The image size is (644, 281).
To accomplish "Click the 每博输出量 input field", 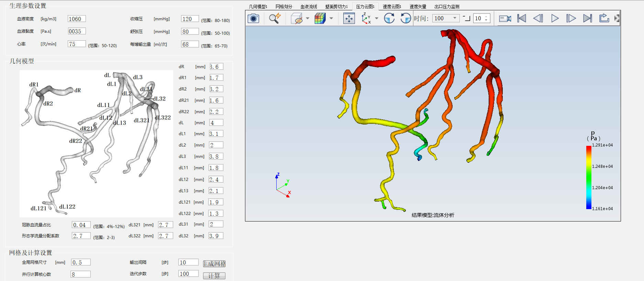I will click(x=190, y=44).
